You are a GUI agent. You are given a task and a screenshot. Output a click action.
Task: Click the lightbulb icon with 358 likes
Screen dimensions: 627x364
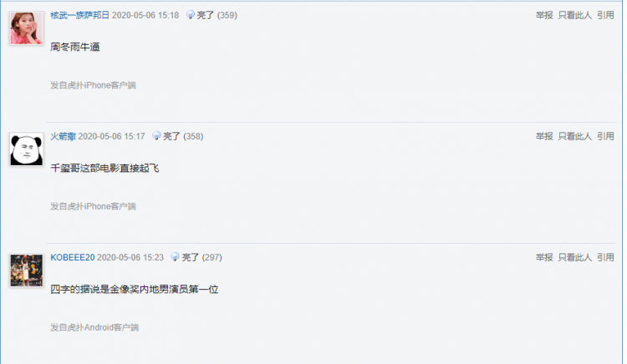pyautogui.click(x=156, y=136)
